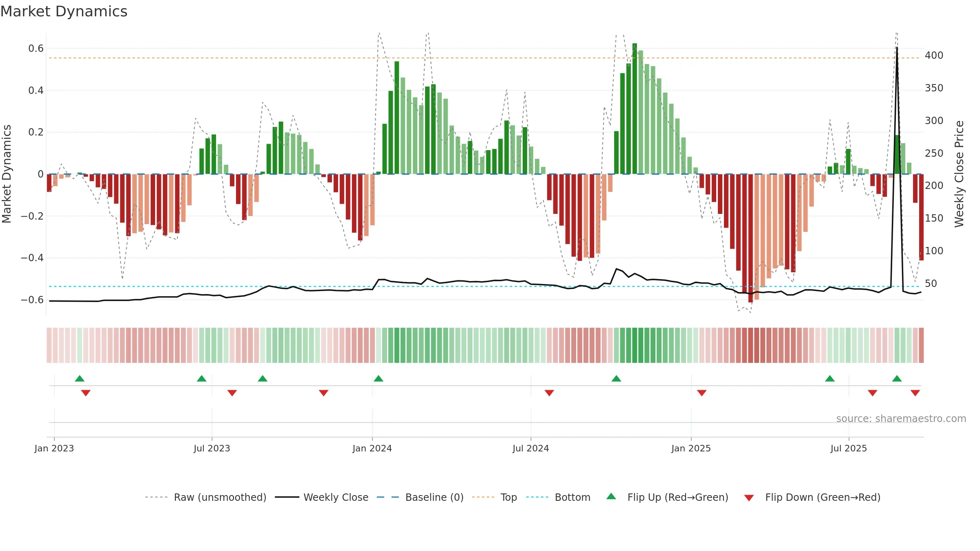Image resolution: width=980 pixels, height=551 pixels.
Task: Click the 0.4 left axis tick label
Action: point(36,91)
